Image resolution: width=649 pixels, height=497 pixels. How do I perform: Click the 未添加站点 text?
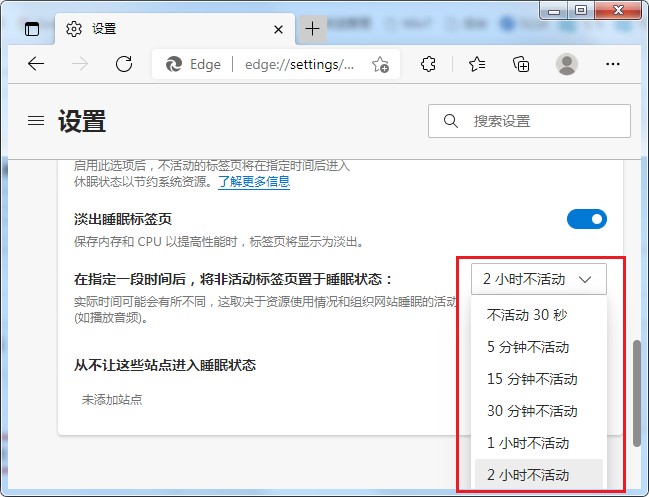coord(112,399)
